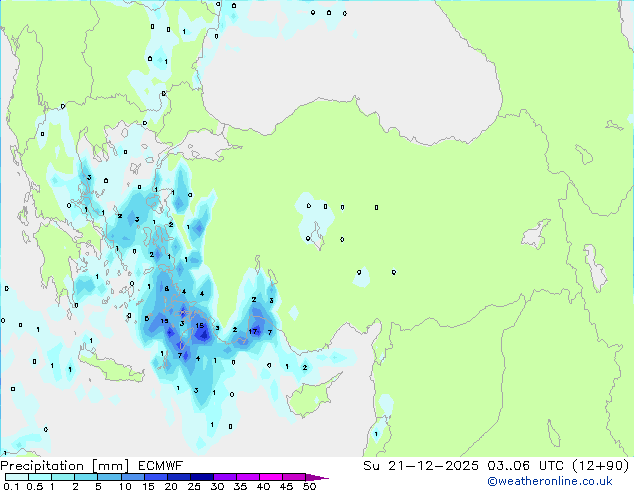Select the '10' legend scale label
The width and height of the screenshot is (634, 490).
125,486
